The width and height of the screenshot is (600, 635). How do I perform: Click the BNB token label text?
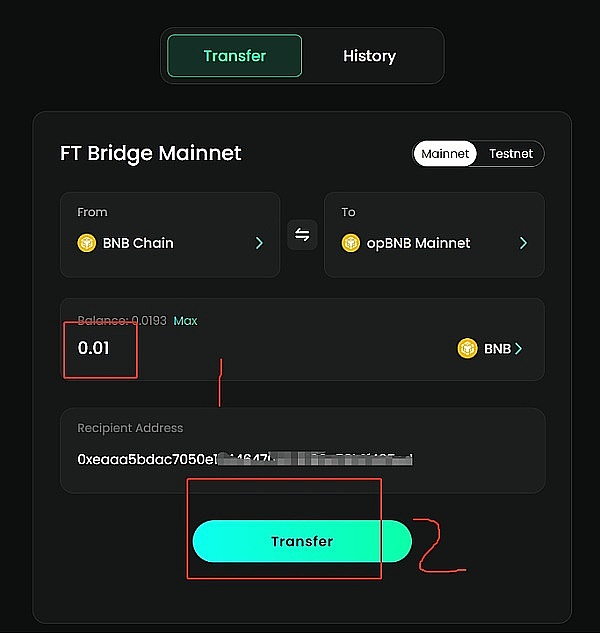click(x=497, y=349)
